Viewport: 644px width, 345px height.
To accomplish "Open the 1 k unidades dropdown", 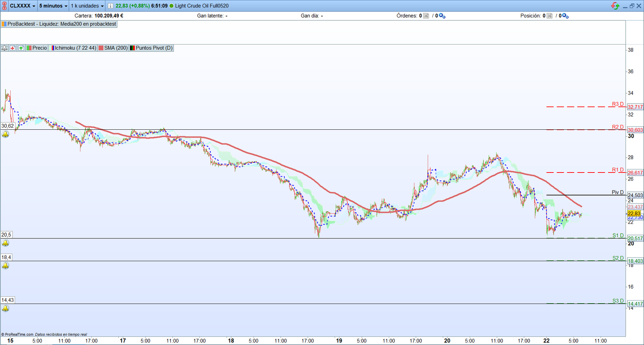I will coord(87,6).
